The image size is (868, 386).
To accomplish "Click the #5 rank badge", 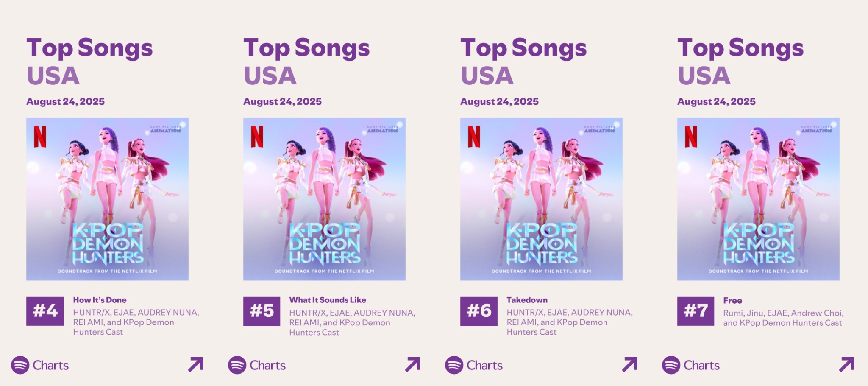I will (262, 311).
